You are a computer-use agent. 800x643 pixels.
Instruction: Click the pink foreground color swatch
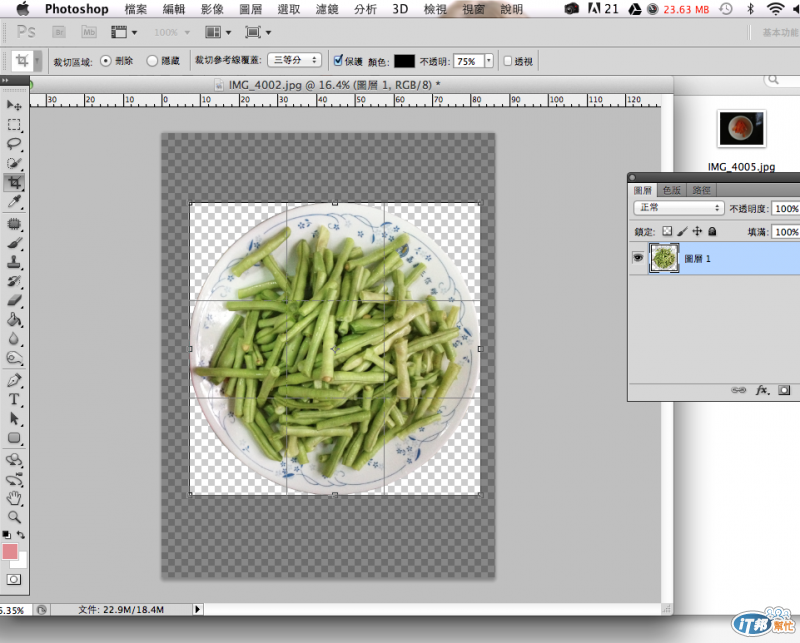tap(10, 552)
